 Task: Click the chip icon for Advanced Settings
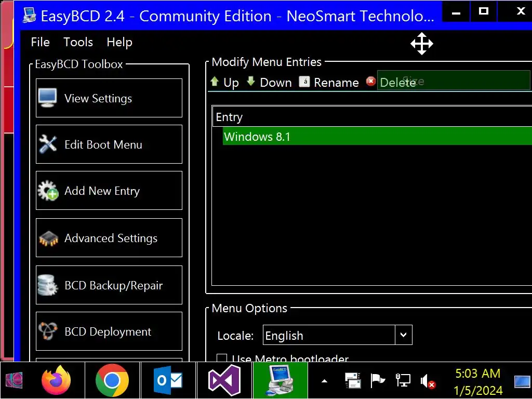(x=48, y=238)
